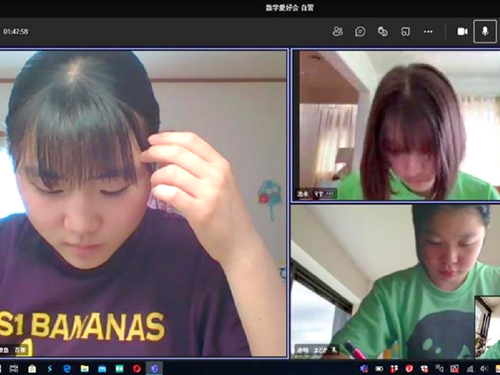This screenshot has height=375, width=500.
Task: Open File Explorer from the taskbar
Action: [85, 368]
